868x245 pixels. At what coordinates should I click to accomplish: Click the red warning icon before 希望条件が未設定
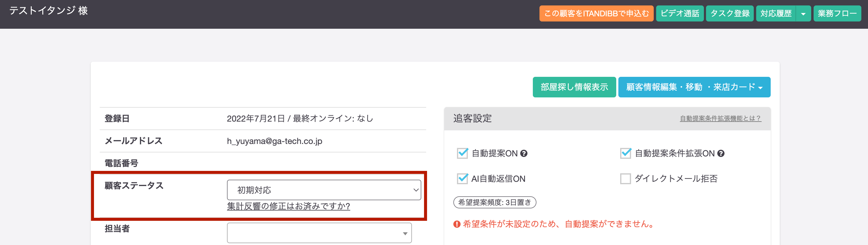[x=457, y=224]
